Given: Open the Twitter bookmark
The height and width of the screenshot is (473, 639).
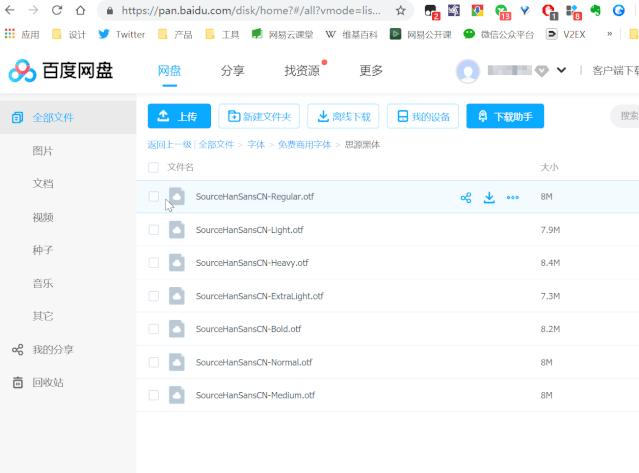Looking at the screenshot, I should pyautogui.click(x=122, y=35).
